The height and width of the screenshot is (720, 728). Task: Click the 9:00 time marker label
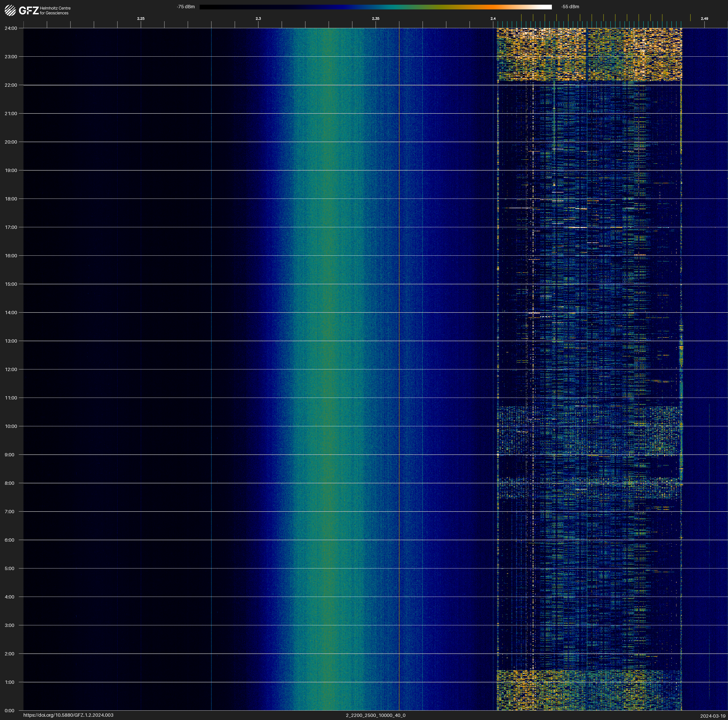[x=9, y=455]
